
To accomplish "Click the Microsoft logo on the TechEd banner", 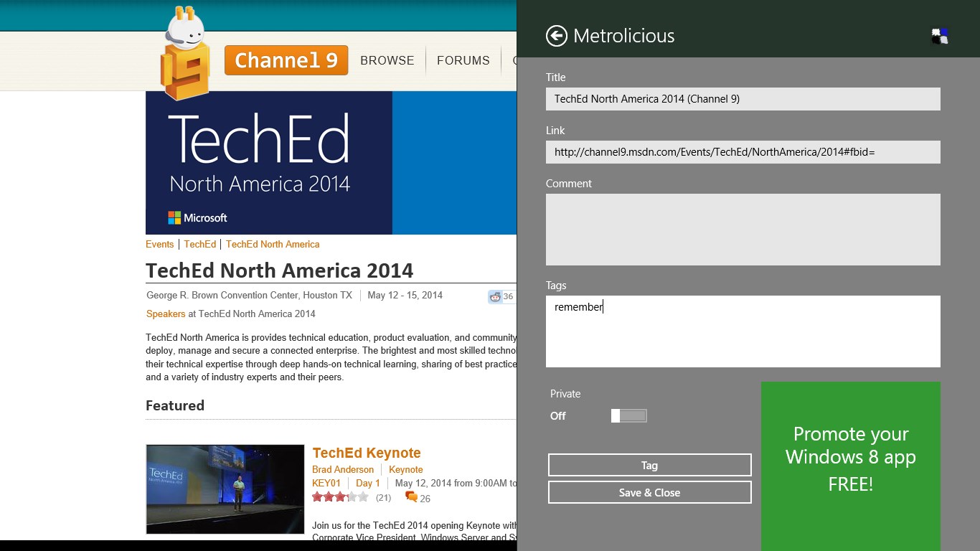I will (197, 217).
